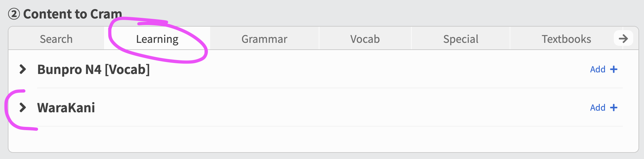This screenshot has height=159, width=644.
Task: Expand the Bunpro N4 [Vocab] chevron
Action: tap(22, 69)
